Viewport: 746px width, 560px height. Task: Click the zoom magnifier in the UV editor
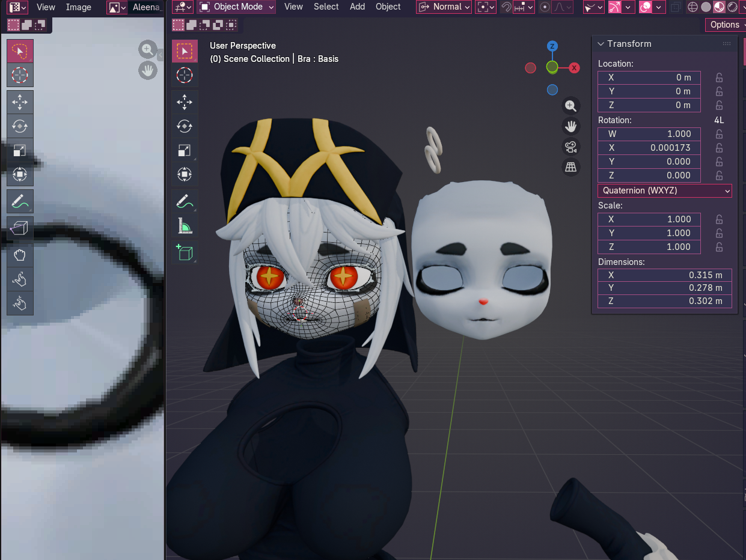[x=147, y=49]
